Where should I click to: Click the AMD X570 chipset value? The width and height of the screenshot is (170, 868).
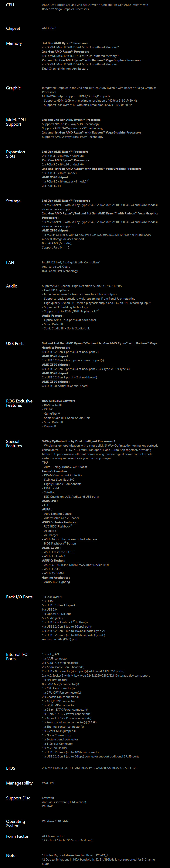click(49, 28)
